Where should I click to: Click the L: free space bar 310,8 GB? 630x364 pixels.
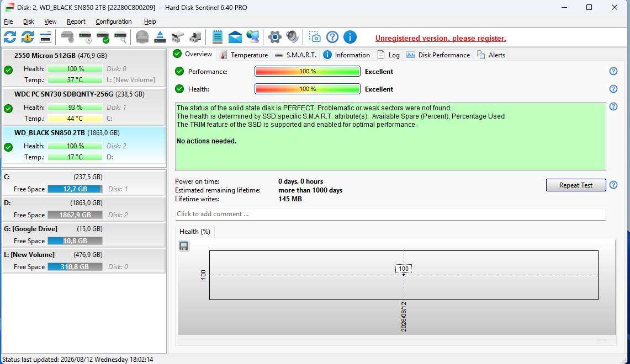75,267
